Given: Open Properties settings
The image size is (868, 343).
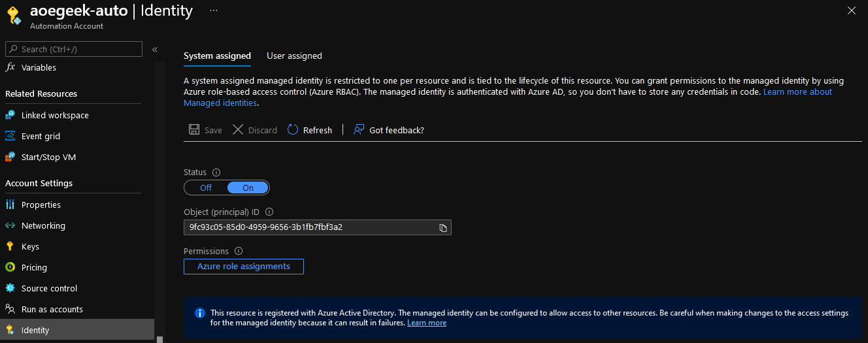Looking at the screenshot, I should pyautogui.click(x=41, y=204).
